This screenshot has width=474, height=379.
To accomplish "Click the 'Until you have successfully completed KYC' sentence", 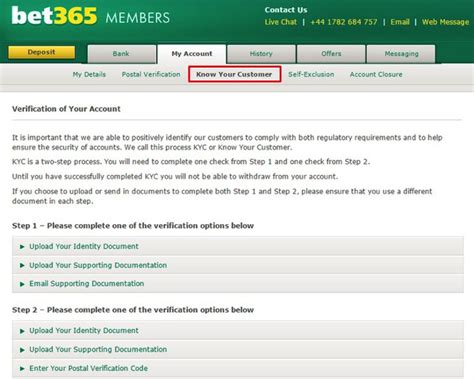I will pyautogui.click(x=175, y=176).
